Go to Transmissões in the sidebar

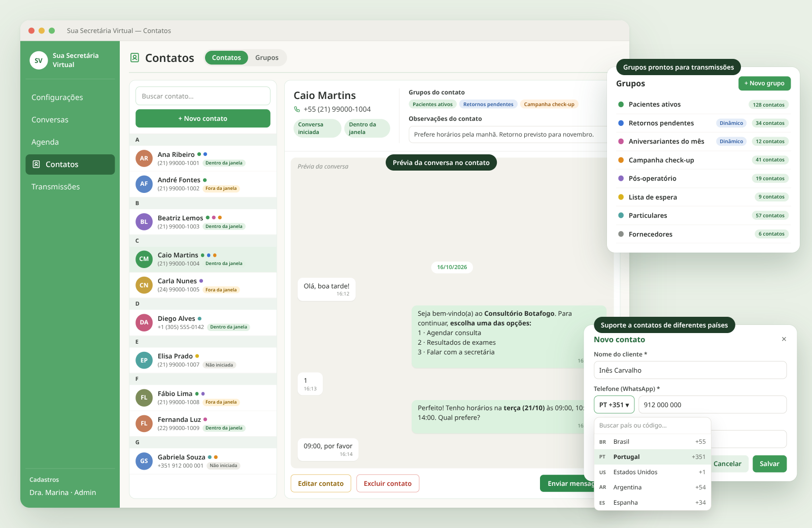[x=70, y=187]
